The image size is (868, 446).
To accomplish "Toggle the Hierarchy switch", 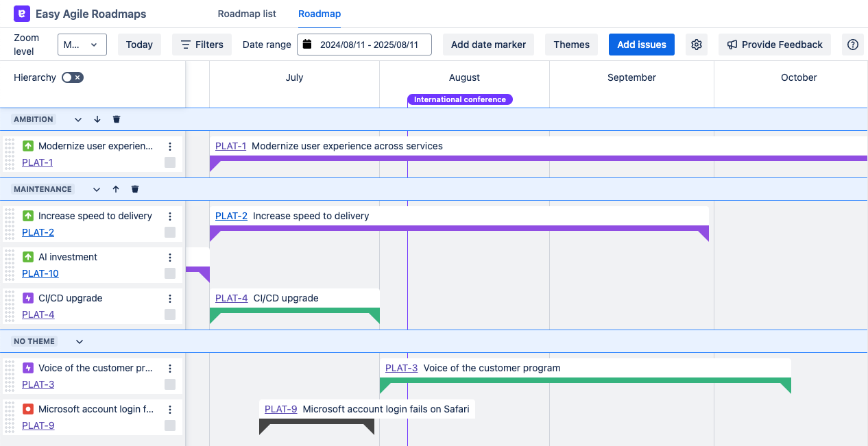I will pyautogui.click(x=72, y=77).
